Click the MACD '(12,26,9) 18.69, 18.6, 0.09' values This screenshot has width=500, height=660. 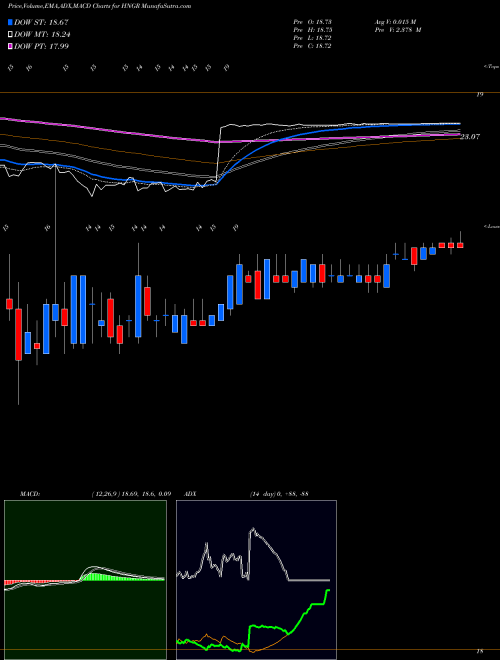click(x=131, y=494)
